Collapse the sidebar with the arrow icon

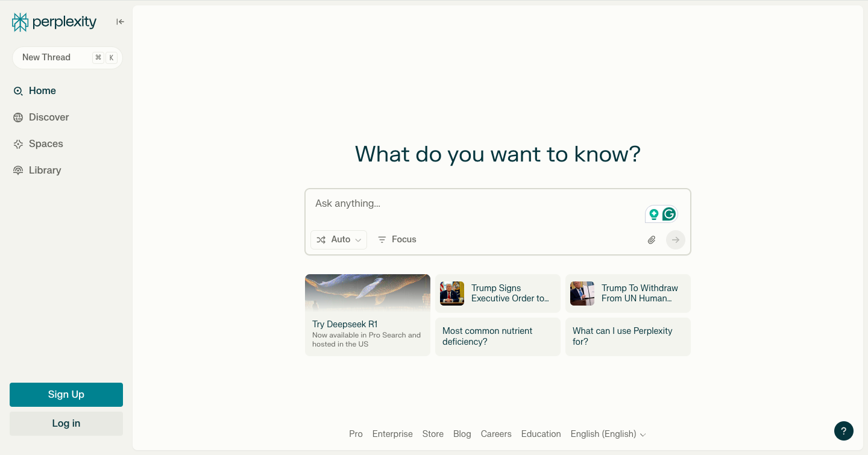click(120, 22)
